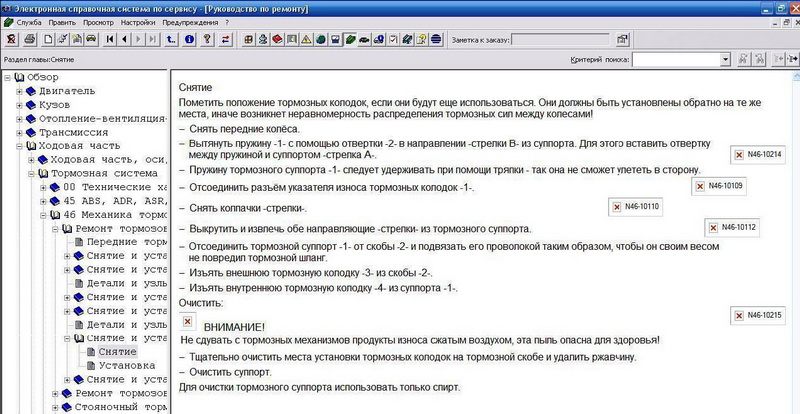Expand the Двигатель tree node

click(19, 91)
